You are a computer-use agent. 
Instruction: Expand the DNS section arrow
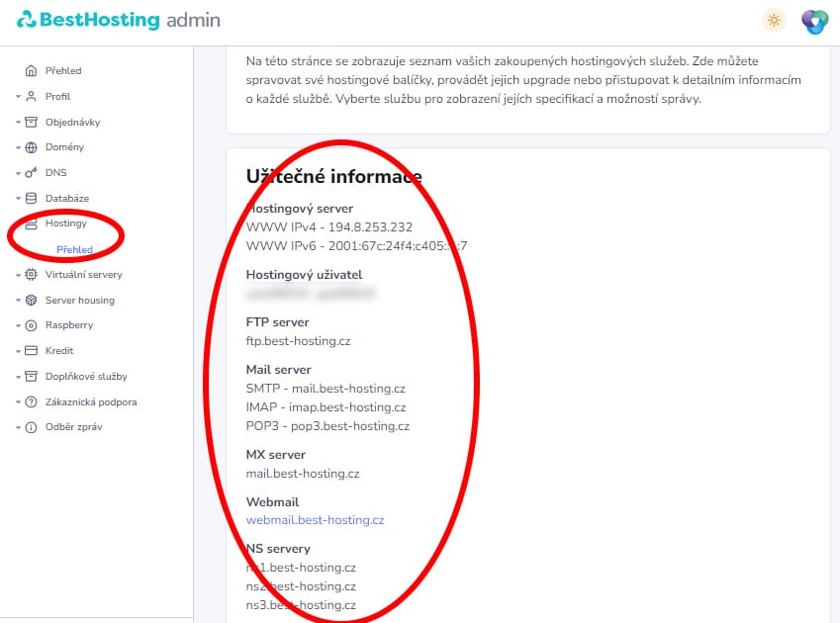pos(18,173)
